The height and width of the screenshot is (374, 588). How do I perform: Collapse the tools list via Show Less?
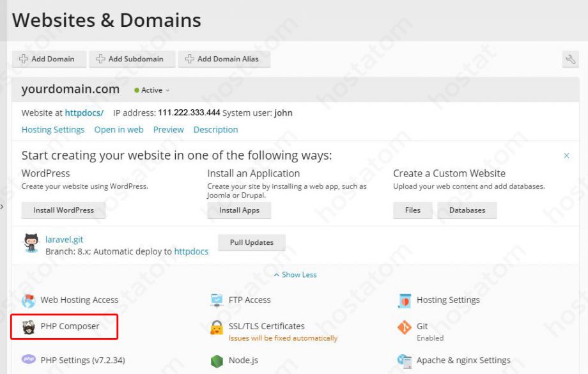point(295,274)
